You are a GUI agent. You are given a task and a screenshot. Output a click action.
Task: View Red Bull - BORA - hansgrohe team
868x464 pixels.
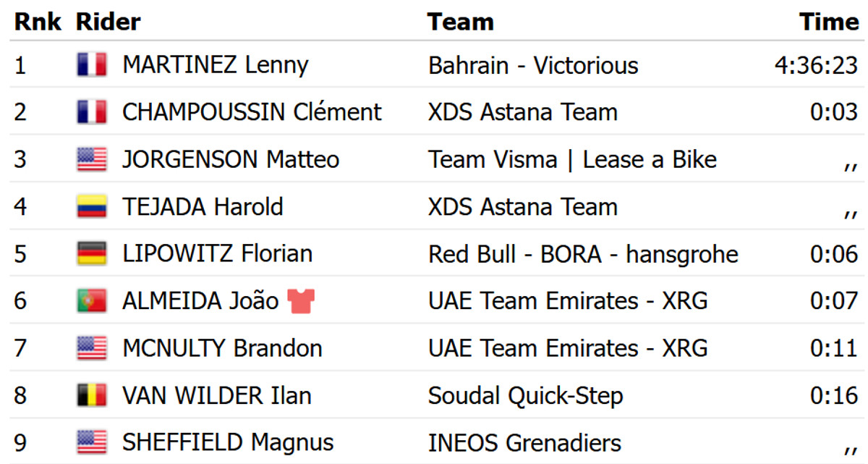pos(583,253)
